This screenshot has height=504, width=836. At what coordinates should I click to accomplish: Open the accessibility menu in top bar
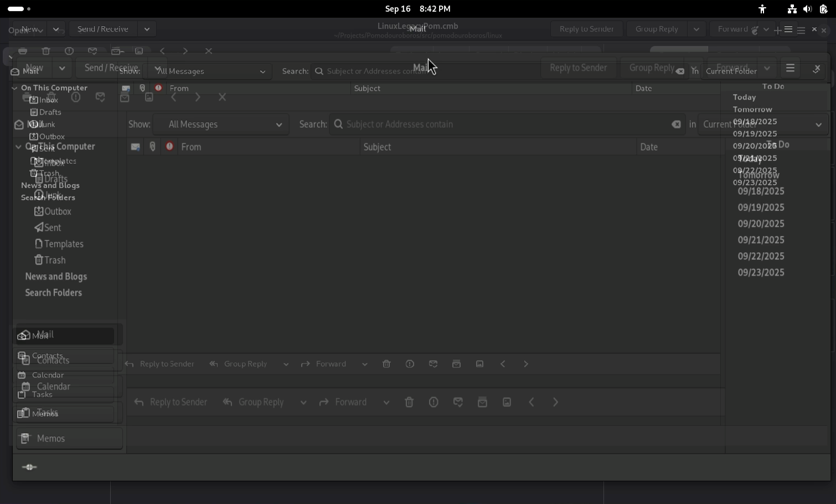tap(762, 9)
